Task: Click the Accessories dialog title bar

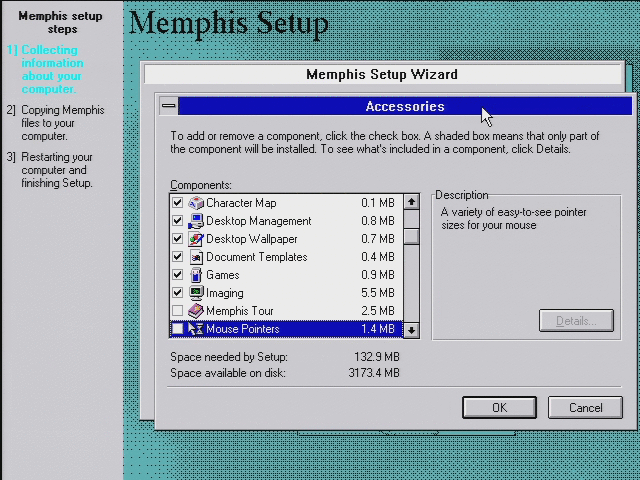Action: (x=405, y=106)
